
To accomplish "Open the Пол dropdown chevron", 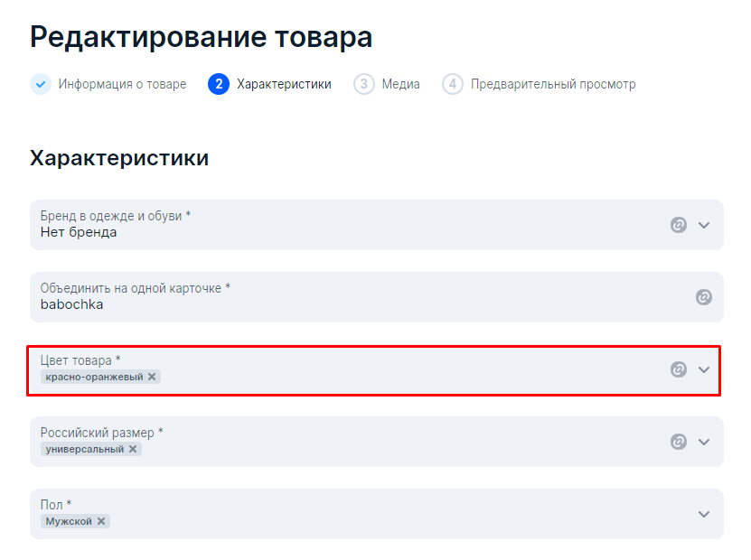I will 704,514.
